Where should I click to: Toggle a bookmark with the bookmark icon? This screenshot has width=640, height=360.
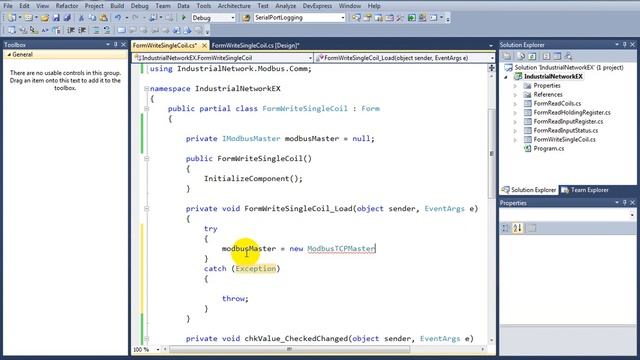tap(122, 30)
